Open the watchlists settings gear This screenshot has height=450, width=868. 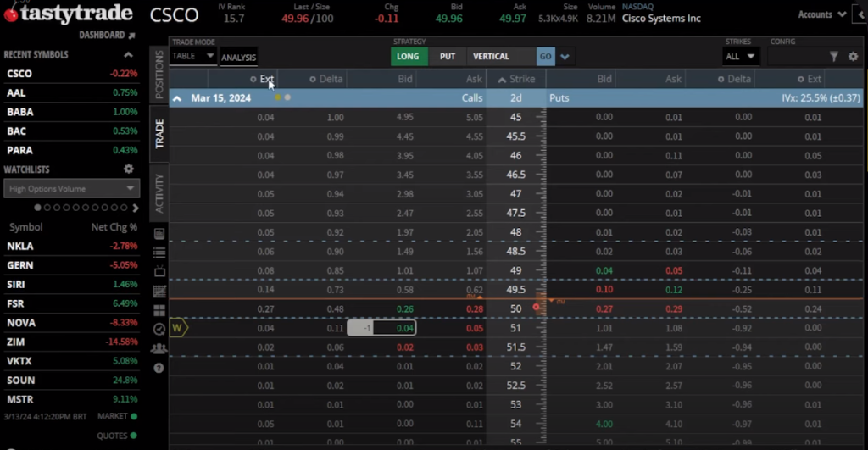click(x=129, y=169)
